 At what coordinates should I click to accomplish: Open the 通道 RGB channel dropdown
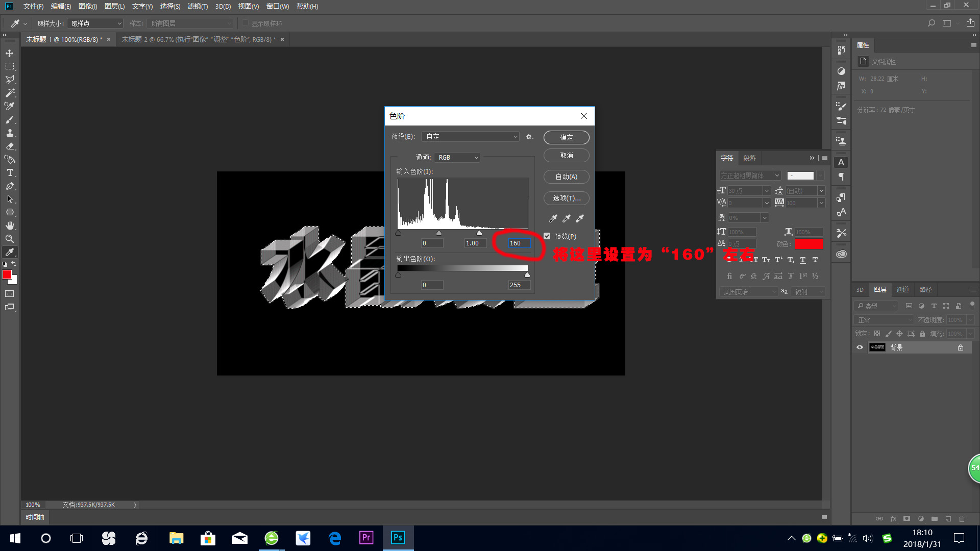point(457,158)
